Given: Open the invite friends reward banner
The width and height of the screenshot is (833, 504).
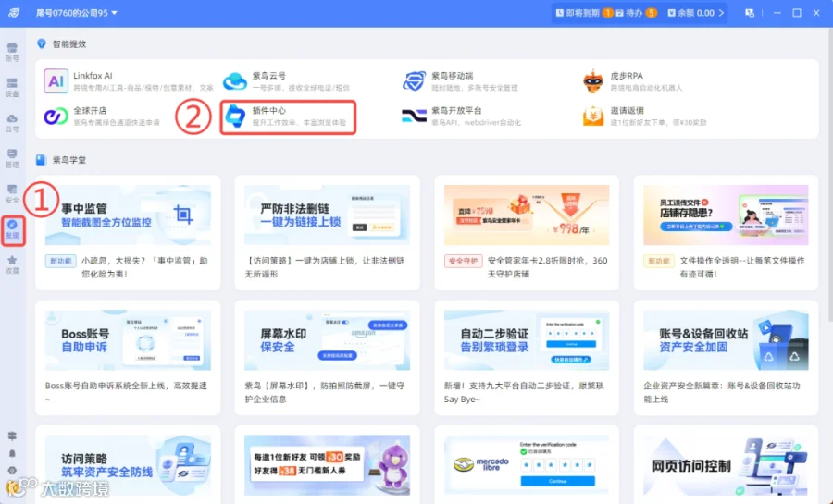Looking at the screenshot, I should 327,465.
